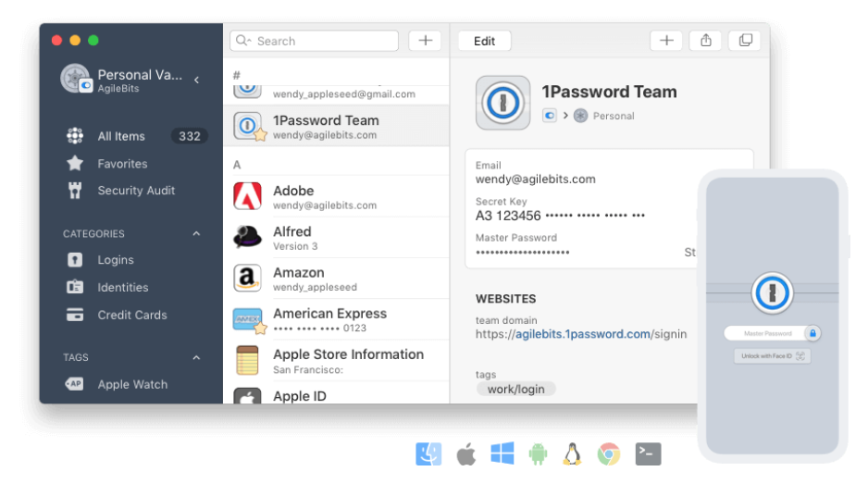Screen dimensions: 868x484
Task: Open agilebits.1password.com signin link
Action: pyautogui.click(x=581, y=334)
